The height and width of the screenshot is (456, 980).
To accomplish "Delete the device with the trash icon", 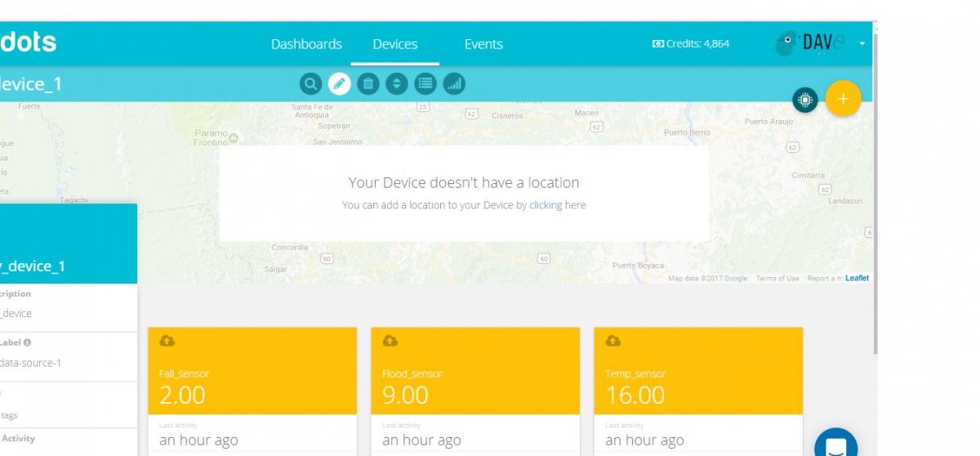I will coord(368,83).
